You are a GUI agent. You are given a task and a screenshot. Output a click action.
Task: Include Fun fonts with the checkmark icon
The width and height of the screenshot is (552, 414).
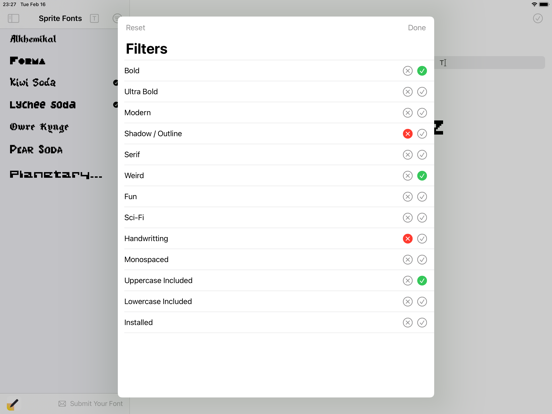coord(422,196)
